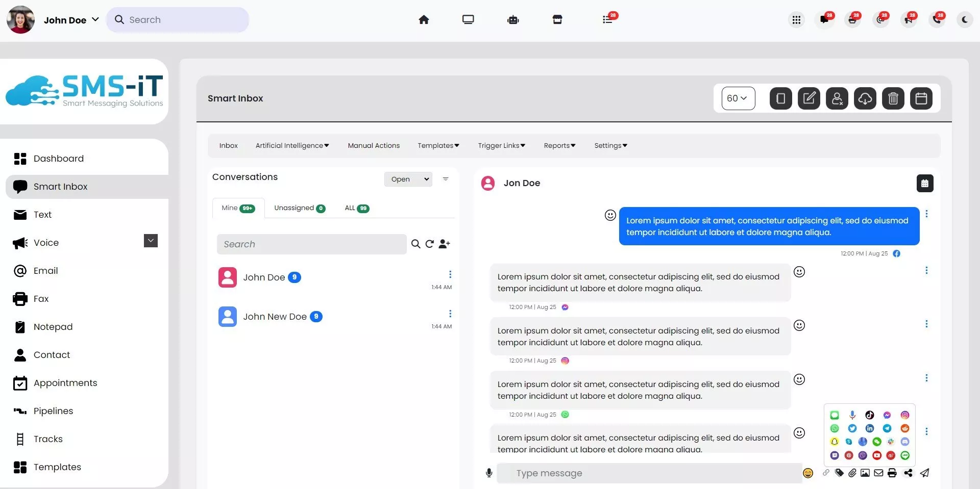This screenshot has width=980, height=489.
Task: Expand the Voice sidebar submenu
Action: tap(151, 241)
